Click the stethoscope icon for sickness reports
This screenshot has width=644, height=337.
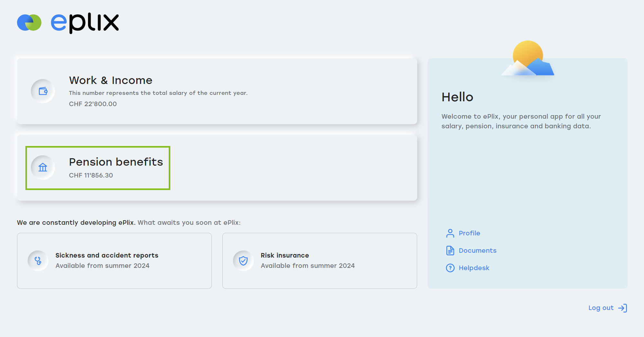38,260
